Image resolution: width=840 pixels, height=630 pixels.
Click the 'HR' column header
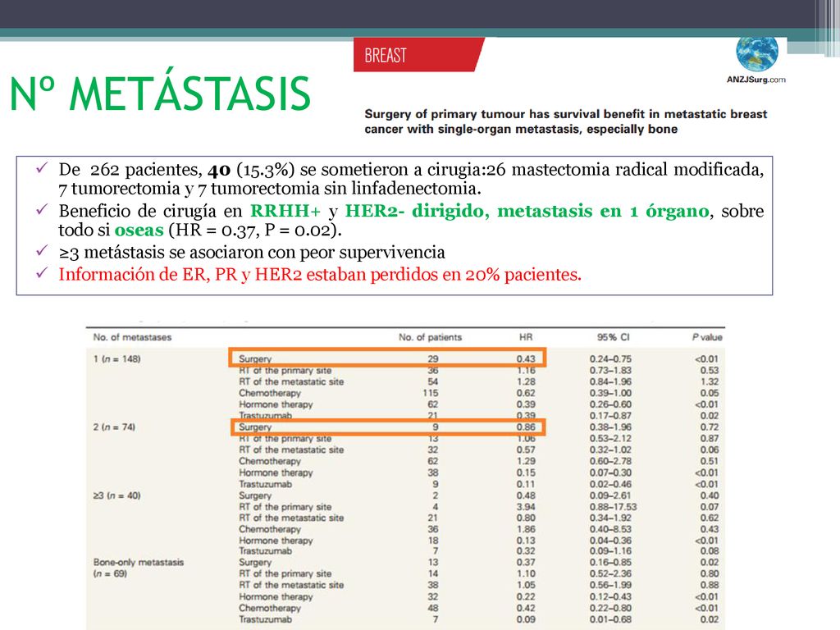tap(526, 337)
